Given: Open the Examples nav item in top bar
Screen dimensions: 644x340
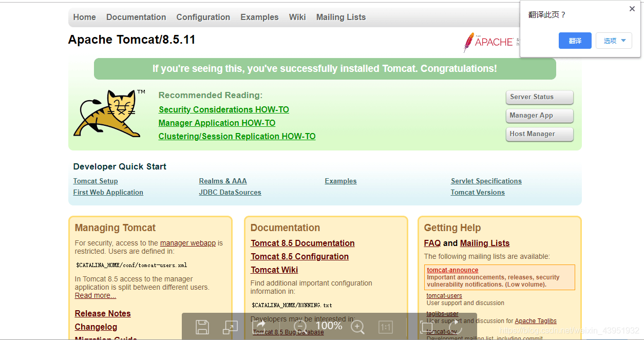Looking at the screenshot, I should pos(259,17).
